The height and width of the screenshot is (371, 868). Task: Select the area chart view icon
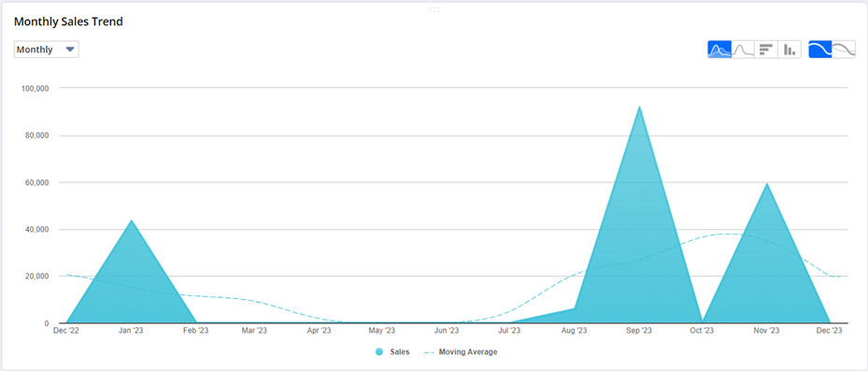719,50
